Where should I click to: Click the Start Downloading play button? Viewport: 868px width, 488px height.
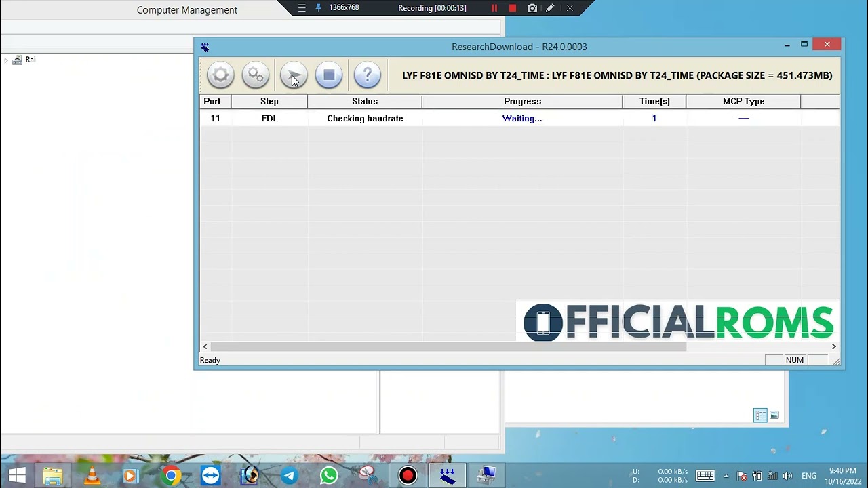point(294,75)
